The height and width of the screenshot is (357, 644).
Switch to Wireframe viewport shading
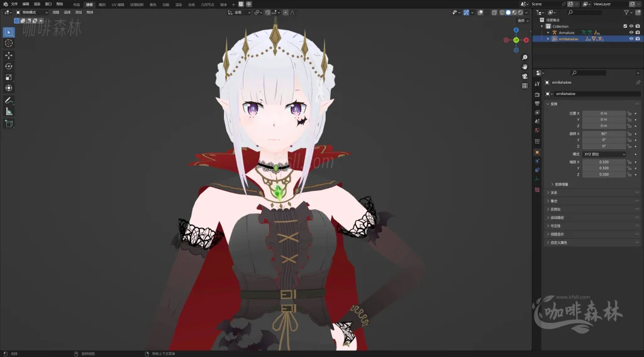[502, 13]
